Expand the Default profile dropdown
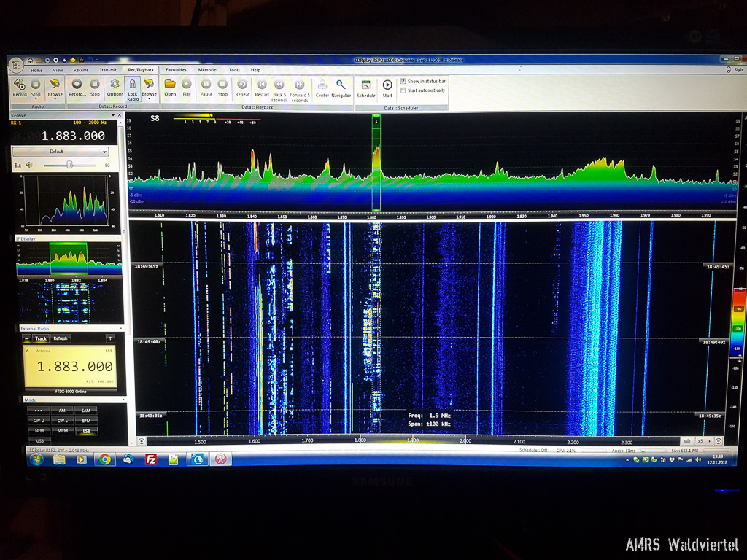Image resolution: width=747 pixels, height=560 pixels. [x=104, y=152]
